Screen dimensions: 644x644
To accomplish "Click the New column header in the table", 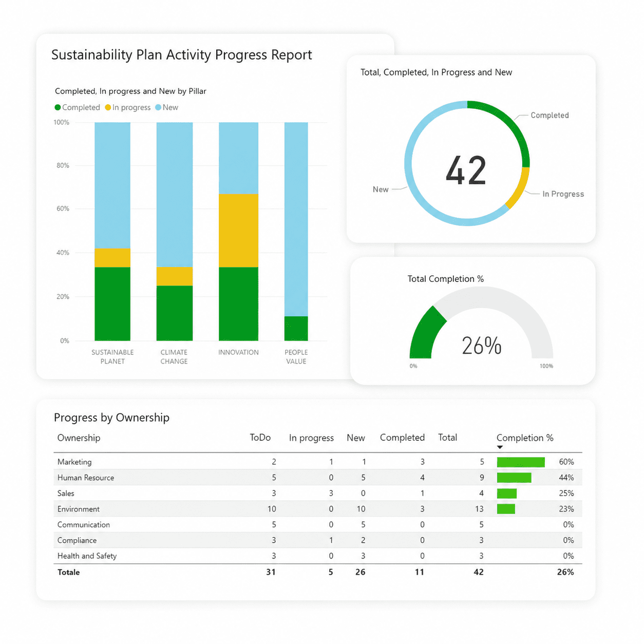I will point(355,438).
